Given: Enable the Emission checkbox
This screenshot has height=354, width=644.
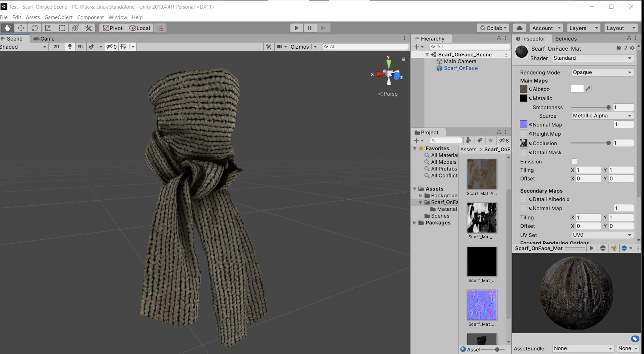Looking at the screenshot, I should (x=574, y=161).
